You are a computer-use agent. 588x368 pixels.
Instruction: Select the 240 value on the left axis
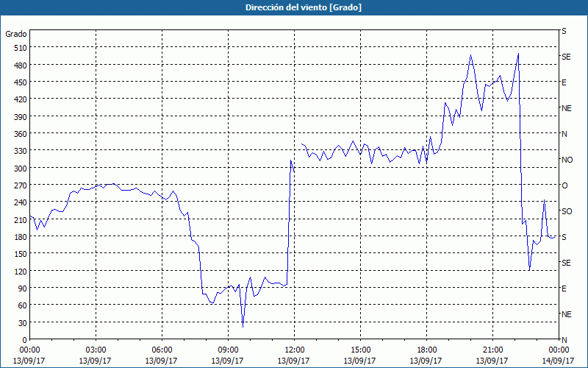(x=21, y=203)
